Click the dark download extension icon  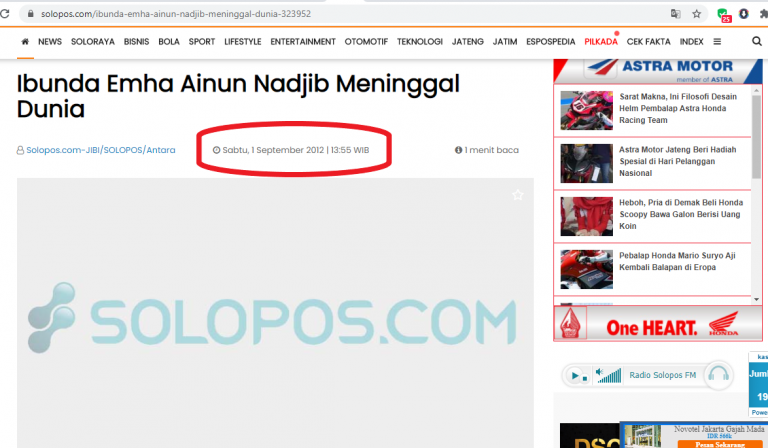coord(744,14)
